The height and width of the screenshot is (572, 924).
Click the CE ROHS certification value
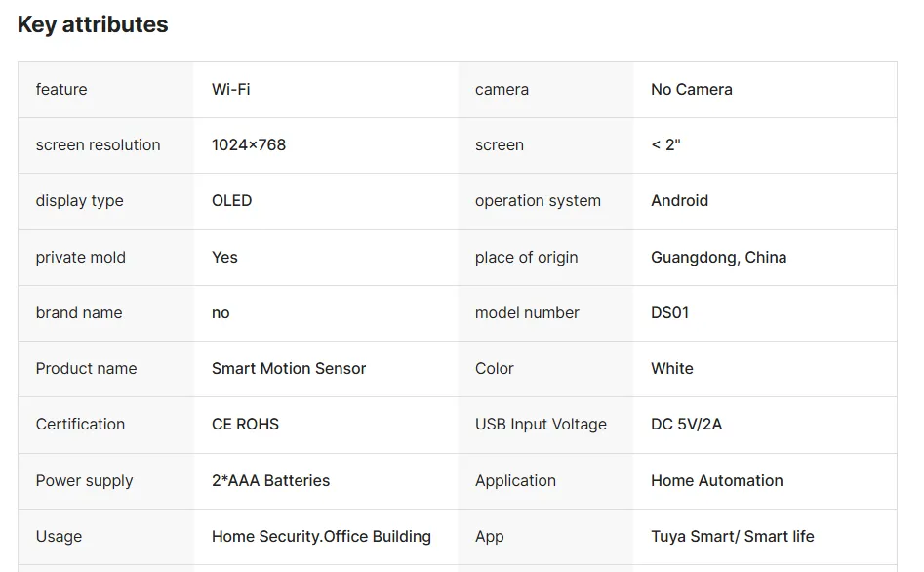(245, 425)
